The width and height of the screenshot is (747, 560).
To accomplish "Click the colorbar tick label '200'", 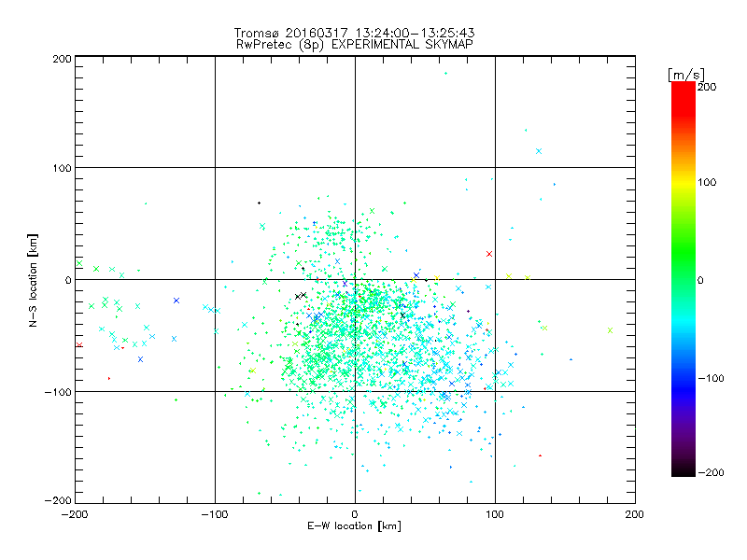I will (707, 87).
